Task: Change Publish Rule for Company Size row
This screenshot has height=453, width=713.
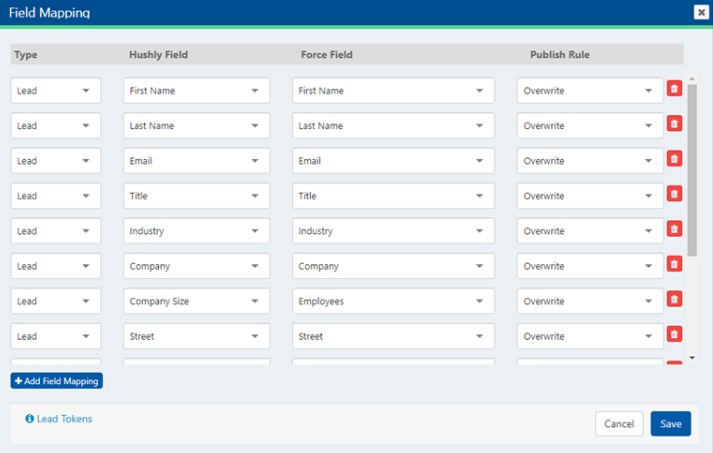Action: click(x=590, y=301)
